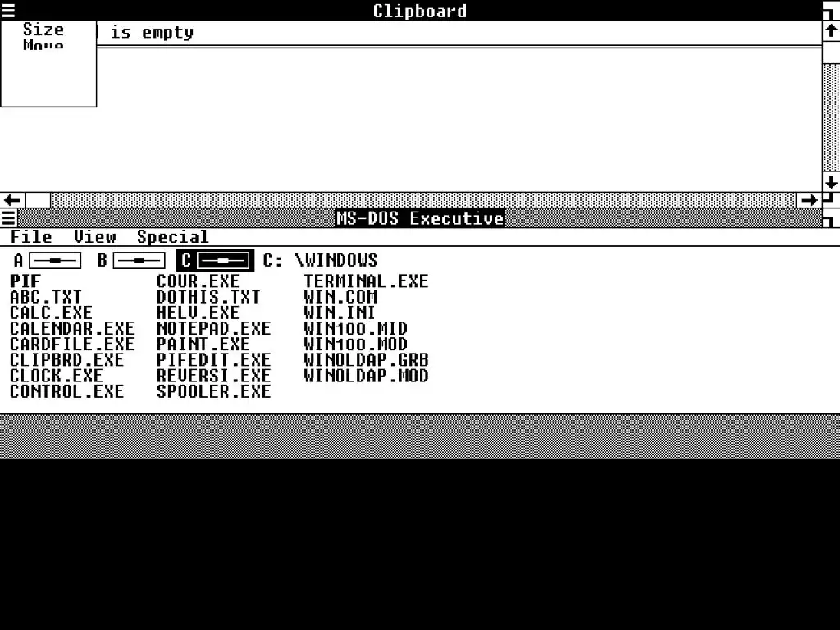Select CALC.EXE file
Screen dimensions: 840x630
(52, 313)
